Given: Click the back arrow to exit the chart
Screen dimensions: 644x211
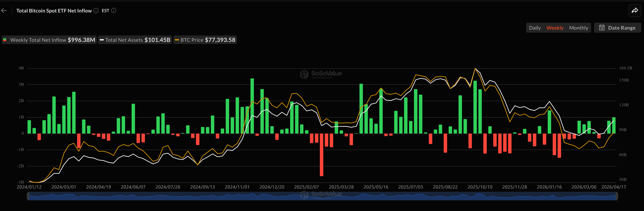Looking at the screenshot, I should click(x=4, y=11).
